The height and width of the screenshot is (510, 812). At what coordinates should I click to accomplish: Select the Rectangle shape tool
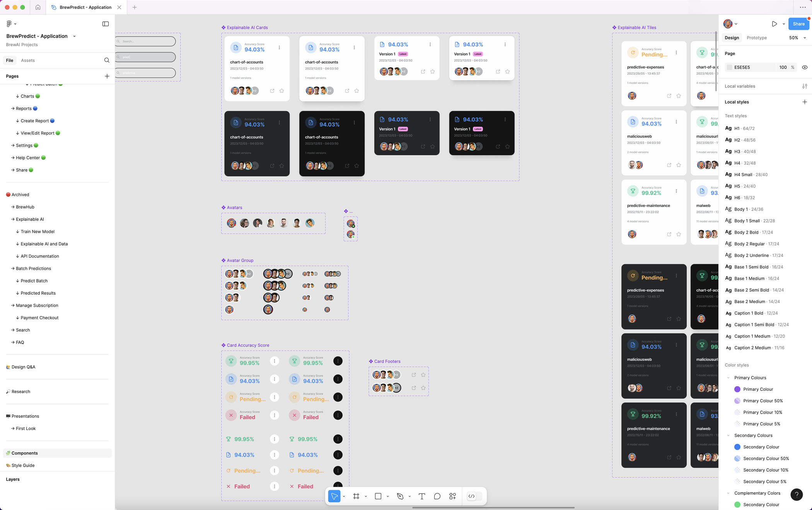click(x=378, y=496)
